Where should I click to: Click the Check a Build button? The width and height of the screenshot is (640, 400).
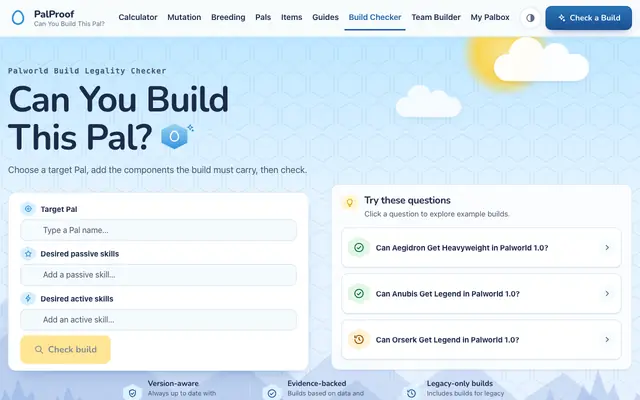(589, 18)
